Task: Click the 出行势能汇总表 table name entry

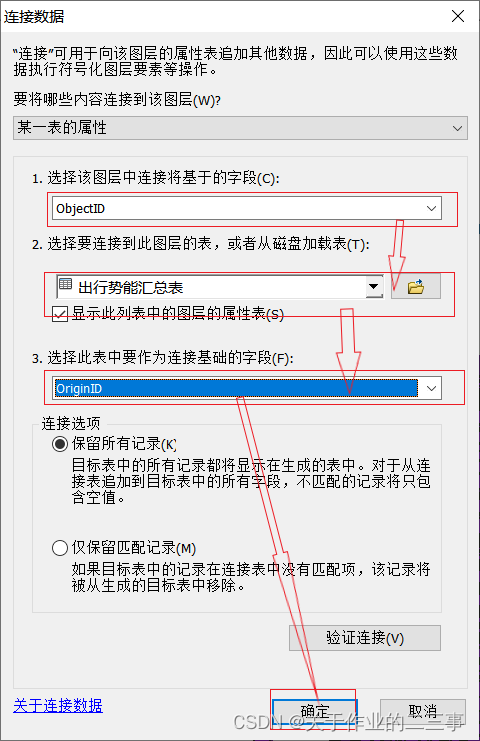Action: pyautogui.click(x=130, y=287)
